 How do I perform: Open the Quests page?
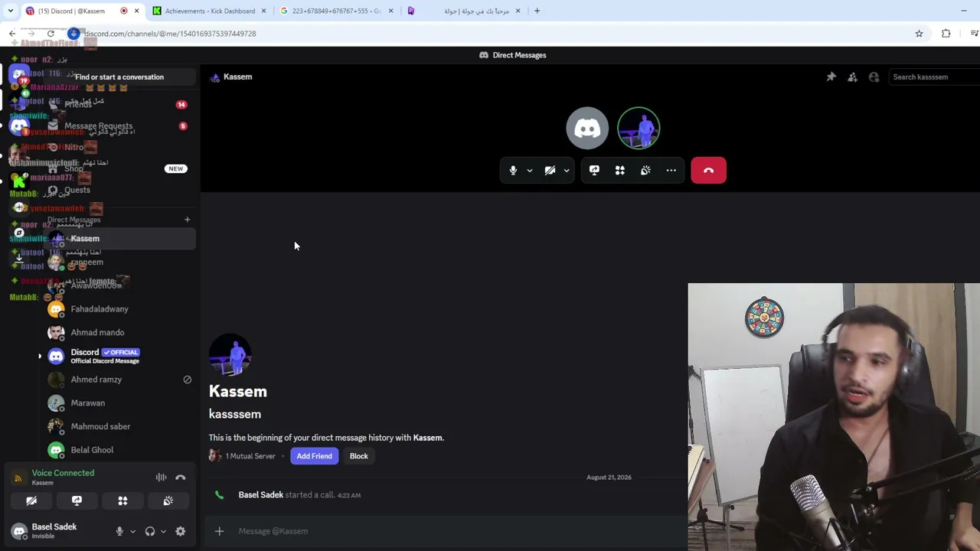(119, 190)
